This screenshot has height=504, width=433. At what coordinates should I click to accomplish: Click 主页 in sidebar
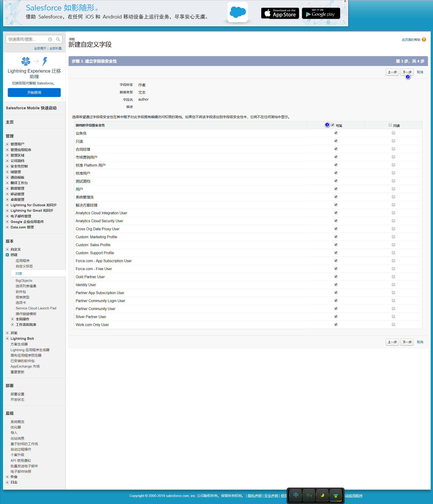click(x=10, y=122)
